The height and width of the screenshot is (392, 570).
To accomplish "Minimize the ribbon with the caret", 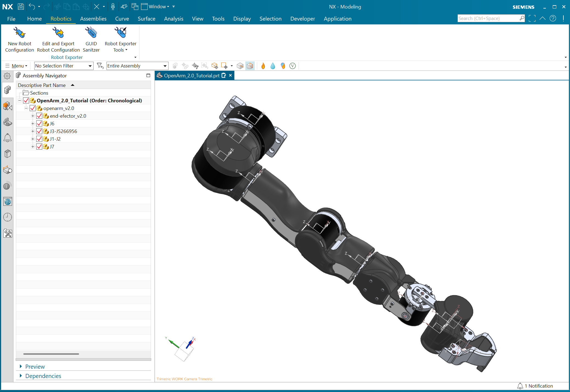I will [x=543, y=18].
